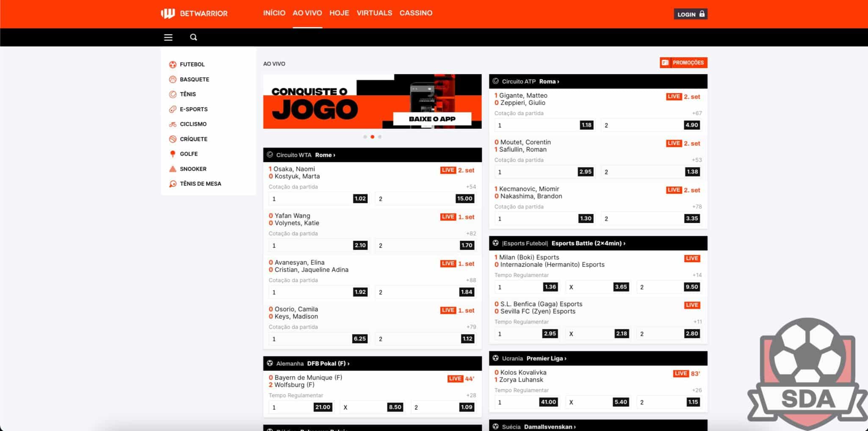
Task: Select the third banner carousel dot
Action: tap(380, 137)
